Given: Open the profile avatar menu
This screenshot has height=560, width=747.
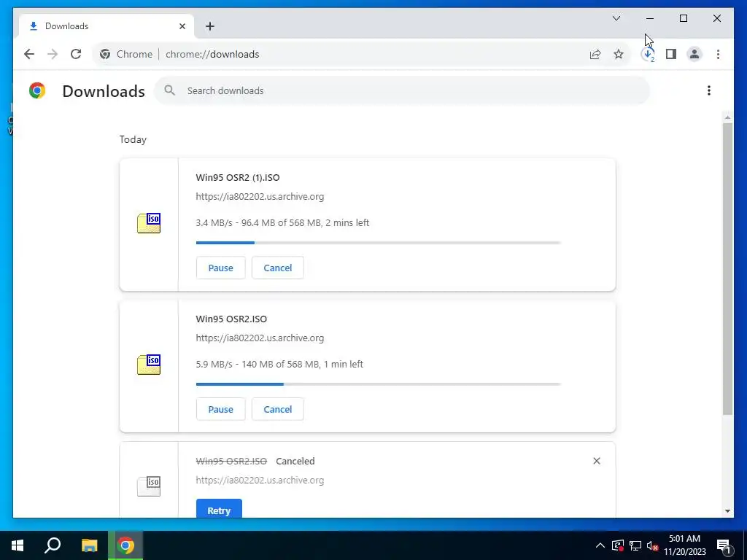Looking at the screenshot, I should (694, 54).
